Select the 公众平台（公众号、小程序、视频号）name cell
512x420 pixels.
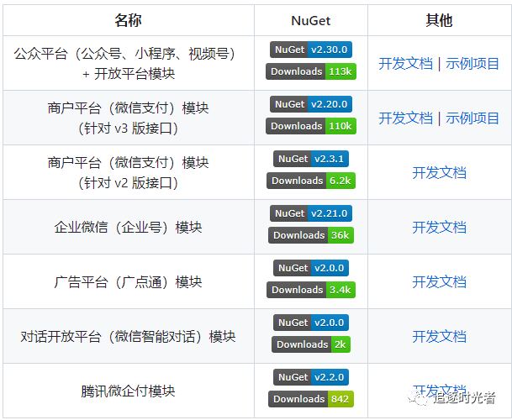tap(129, 63)
